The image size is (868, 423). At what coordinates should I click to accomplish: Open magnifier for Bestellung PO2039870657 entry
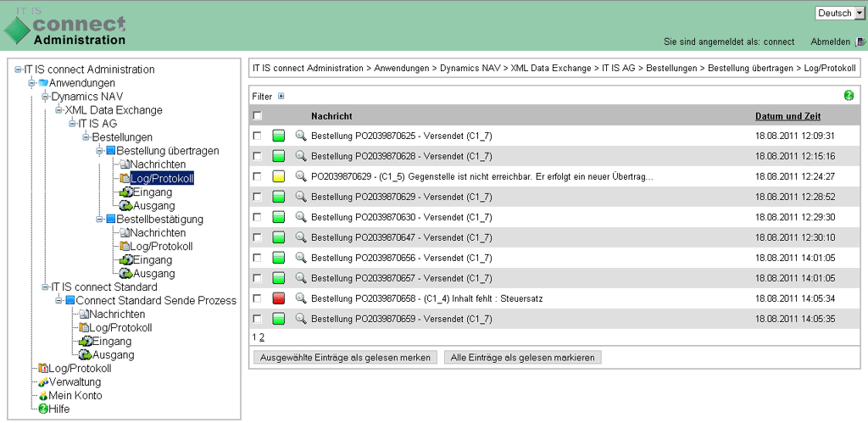coord(301,278)
